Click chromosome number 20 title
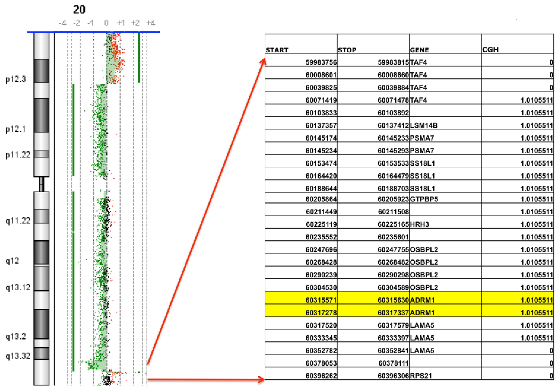 click(79, 9)
